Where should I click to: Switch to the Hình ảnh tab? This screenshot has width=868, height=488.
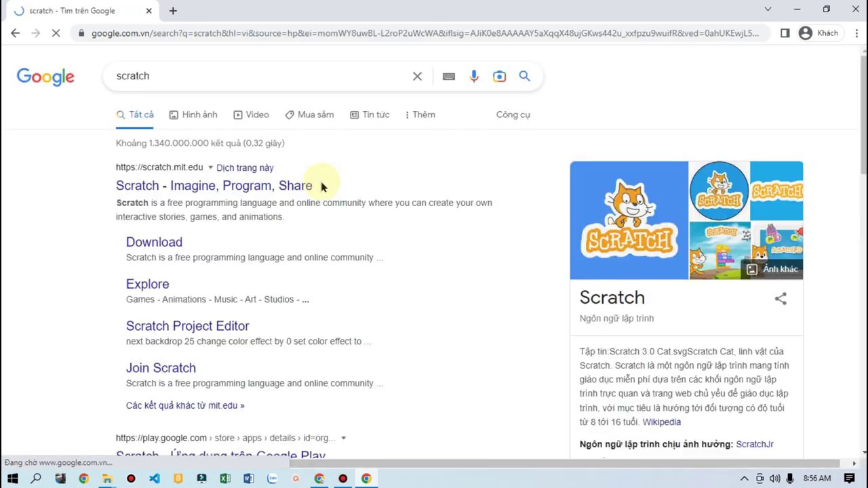pyautogui.click(x=193, y=115)
